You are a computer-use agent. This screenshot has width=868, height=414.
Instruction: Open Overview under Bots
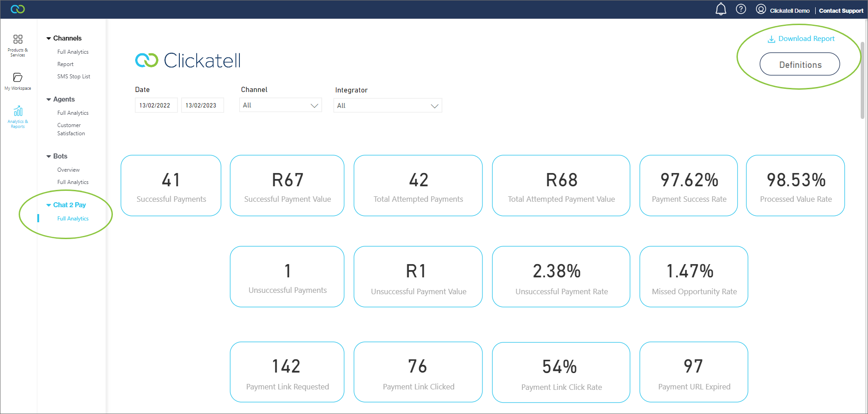pyautogui.click(x=68, y=170)
